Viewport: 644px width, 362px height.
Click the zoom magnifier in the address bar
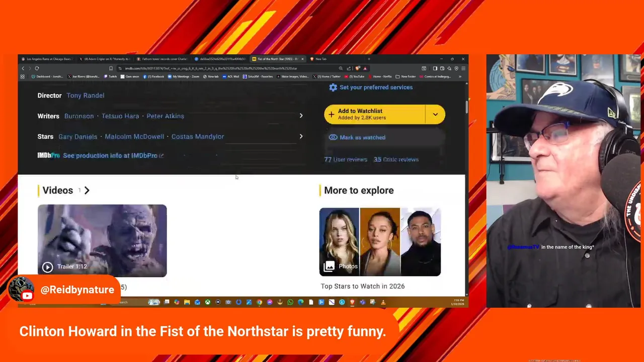tap(341, 68)
